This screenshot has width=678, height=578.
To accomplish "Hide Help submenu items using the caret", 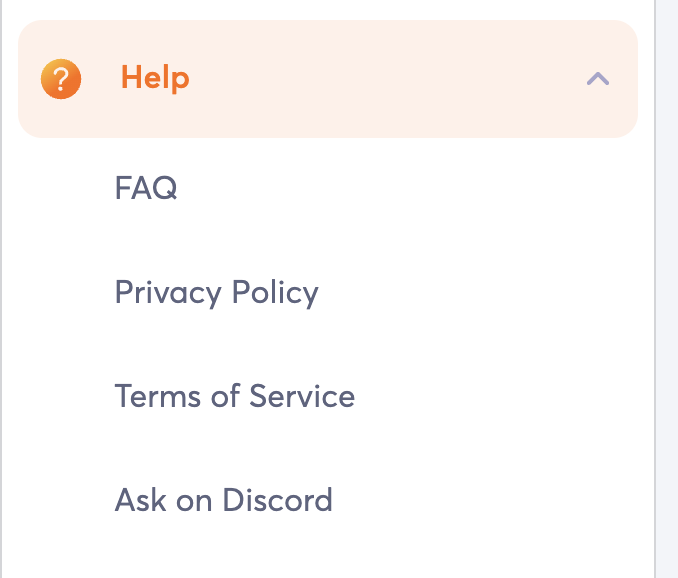I will tap(598, 79).
